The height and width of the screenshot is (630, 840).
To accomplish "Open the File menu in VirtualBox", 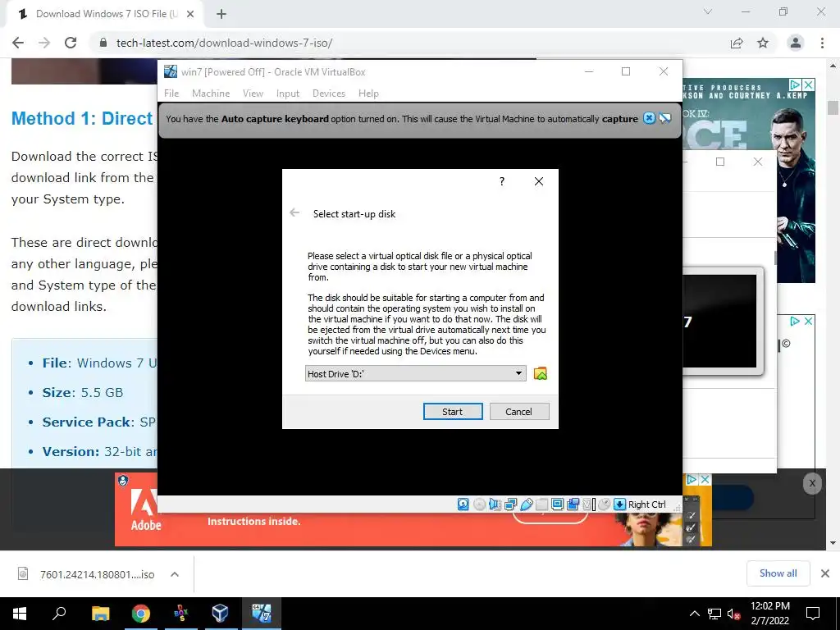I will [171, 94].
